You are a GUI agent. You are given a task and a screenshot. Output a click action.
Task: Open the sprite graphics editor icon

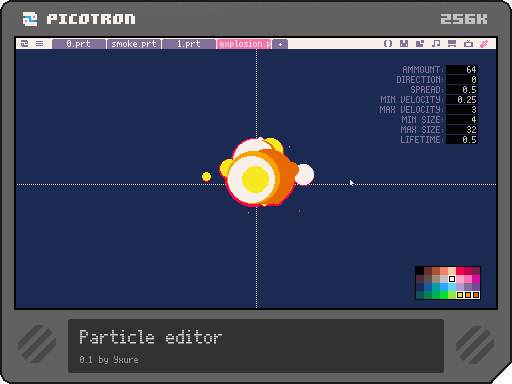pyautogui.click(x=404, y=44)
